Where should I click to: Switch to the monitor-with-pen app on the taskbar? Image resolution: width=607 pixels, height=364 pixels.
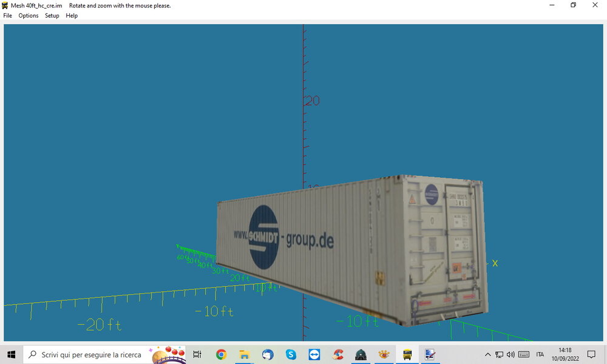coord(430,354)
